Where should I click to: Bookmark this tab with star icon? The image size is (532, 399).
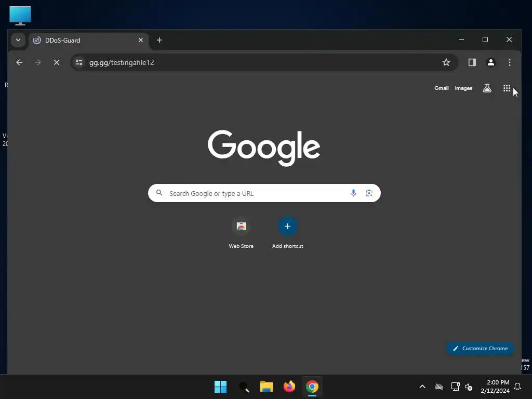[446, 62]
